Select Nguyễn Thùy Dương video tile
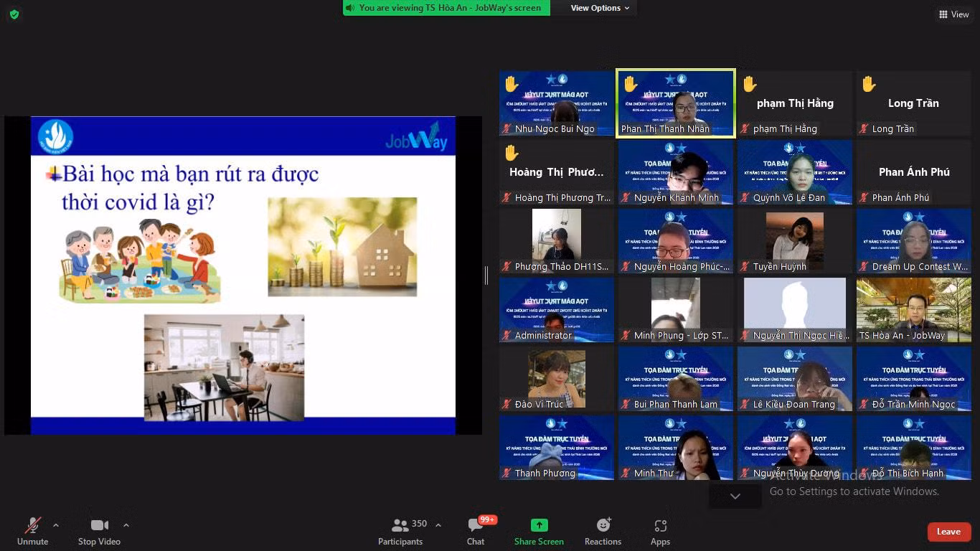Screen dimensions: 980x551 coord(795,448)
